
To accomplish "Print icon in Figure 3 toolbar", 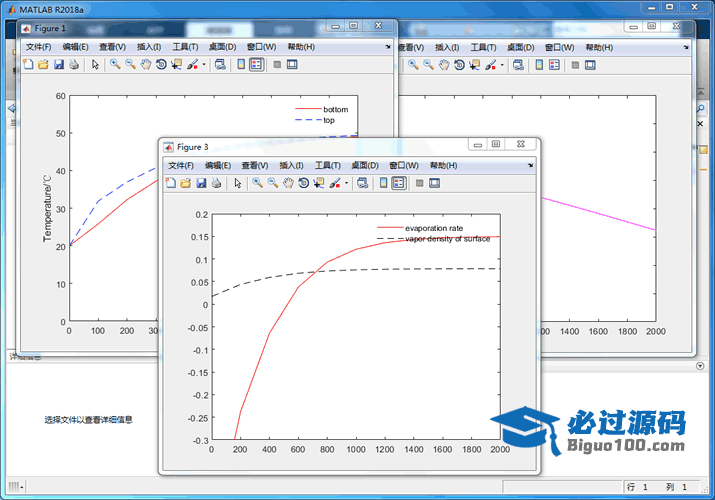I will coord(216,183).
